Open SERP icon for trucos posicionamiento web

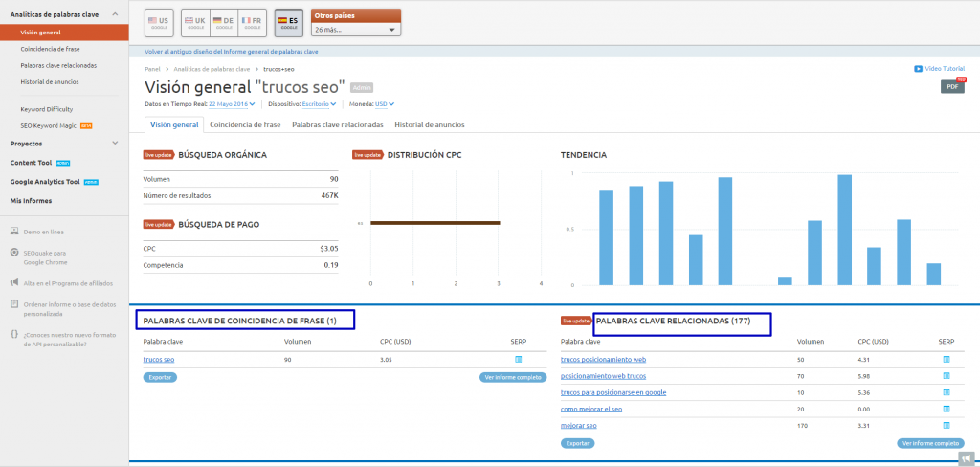(x=947, y=360)
